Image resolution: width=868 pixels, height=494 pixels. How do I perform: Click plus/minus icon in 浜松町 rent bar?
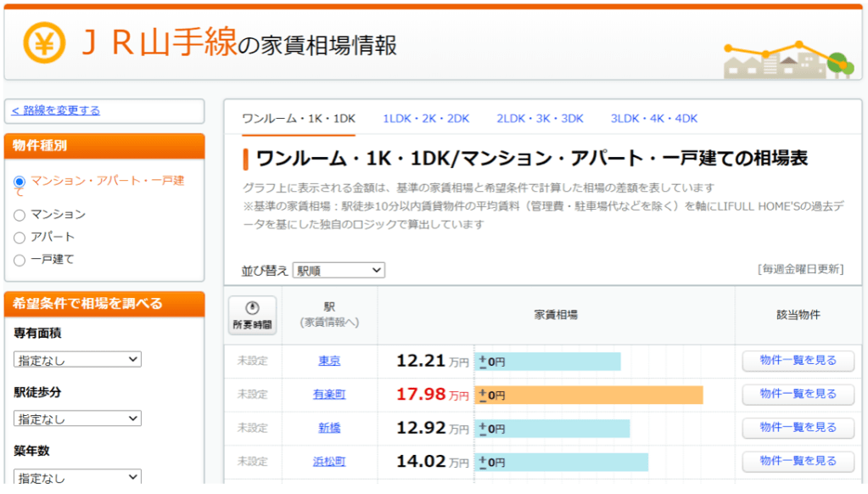tap(483, 463)
